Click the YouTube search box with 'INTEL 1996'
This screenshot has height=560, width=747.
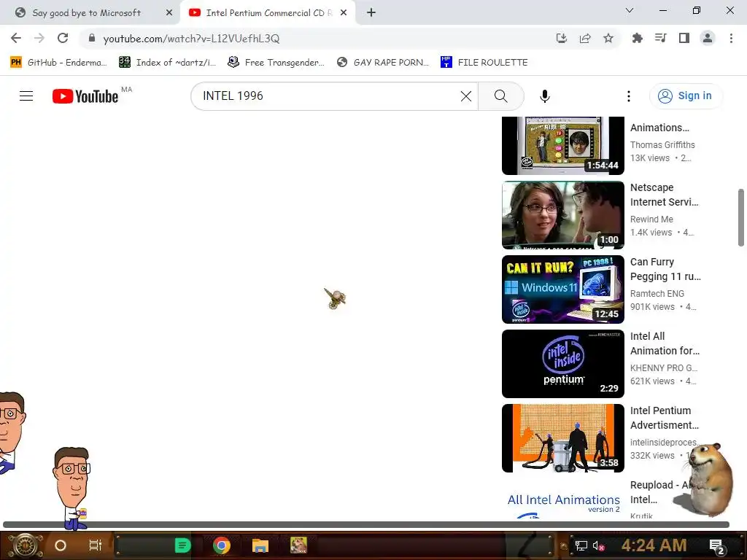[329, 96]
